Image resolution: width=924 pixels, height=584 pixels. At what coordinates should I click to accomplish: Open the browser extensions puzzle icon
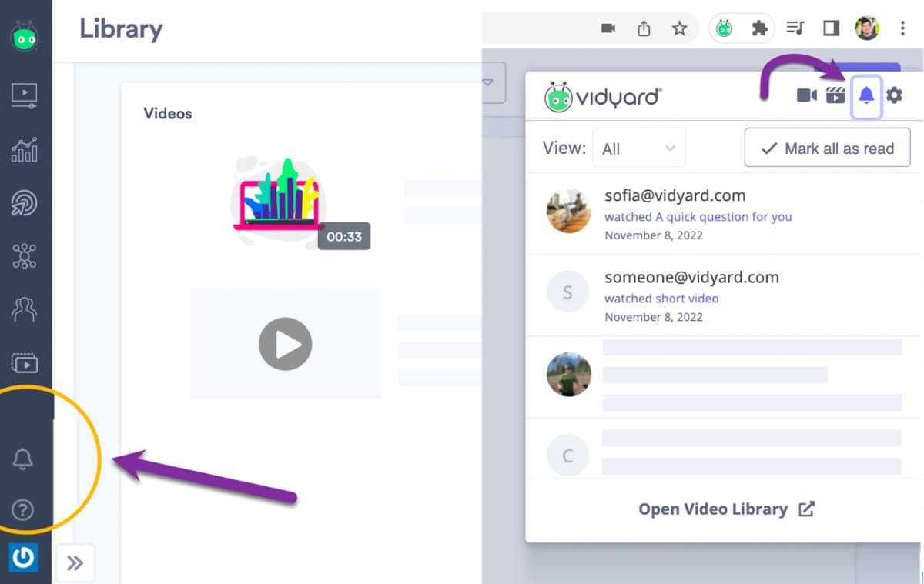click(x=759, y=28)
